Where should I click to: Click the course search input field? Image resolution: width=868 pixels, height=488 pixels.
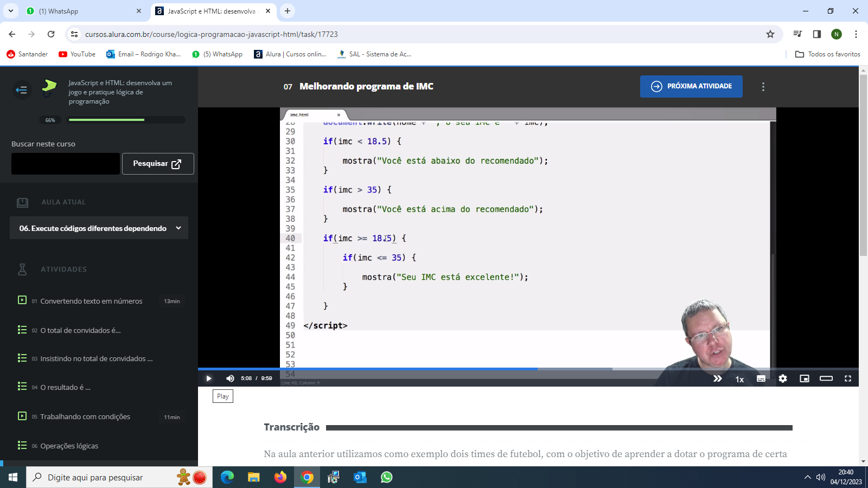tap(66, 164)
